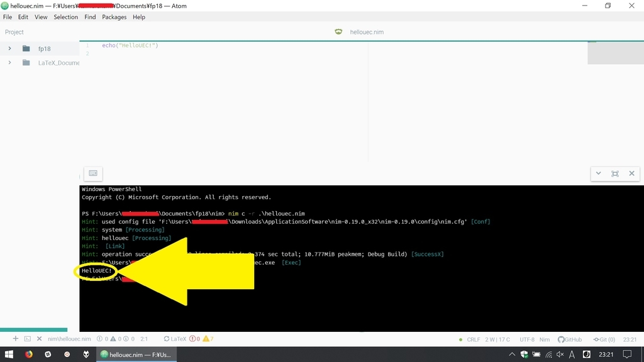
Task: Open keyboard input button in terminal panel
Action: pos(93,173)
